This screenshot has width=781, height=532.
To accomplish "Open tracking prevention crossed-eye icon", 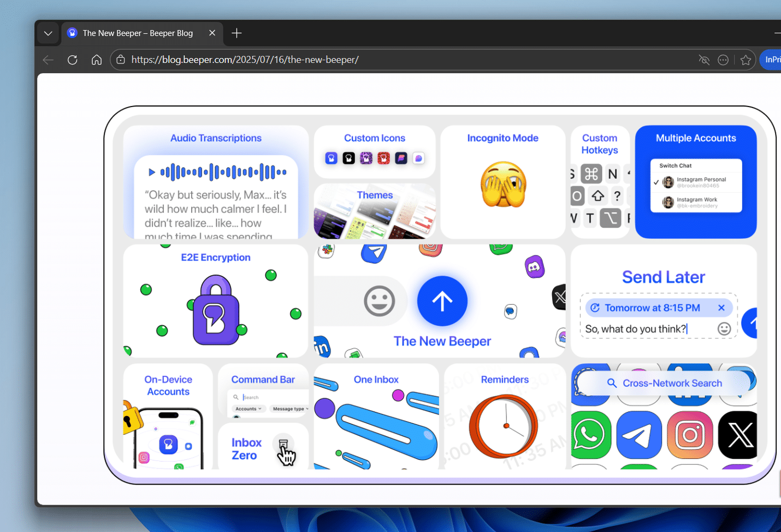I will (x=704, y=60).
